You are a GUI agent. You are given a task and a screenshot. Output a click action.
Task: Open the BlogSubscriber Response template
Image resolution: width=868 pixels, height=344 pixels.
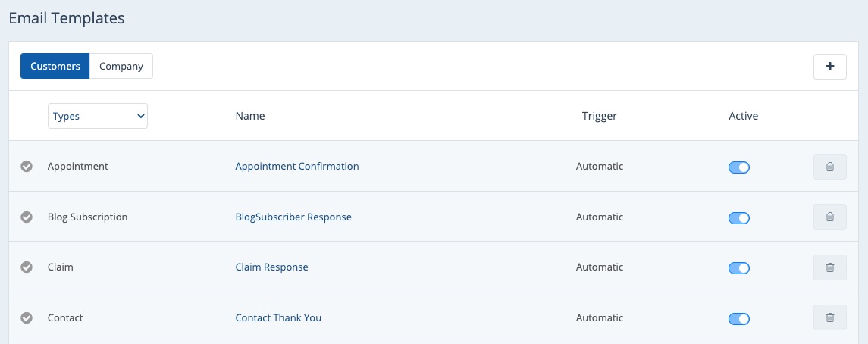[x=293, y=217]
